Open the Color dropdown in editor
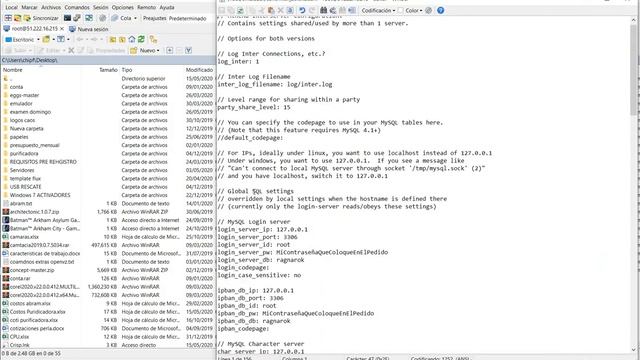 (x=413, y=10)
